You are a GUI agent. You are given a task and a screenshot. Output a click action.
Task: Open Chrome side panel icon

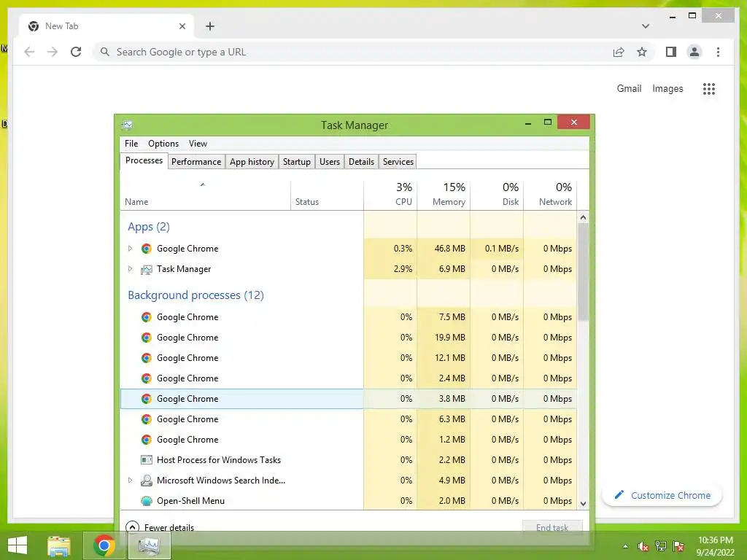point(671,52)
